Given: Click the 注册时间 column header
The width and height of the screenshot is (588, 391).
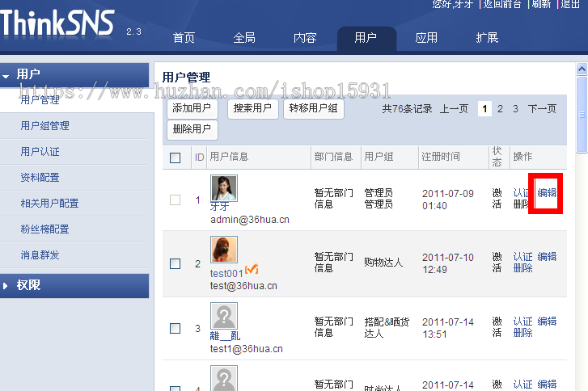Looking at the screenshot, I should [441, 157].
